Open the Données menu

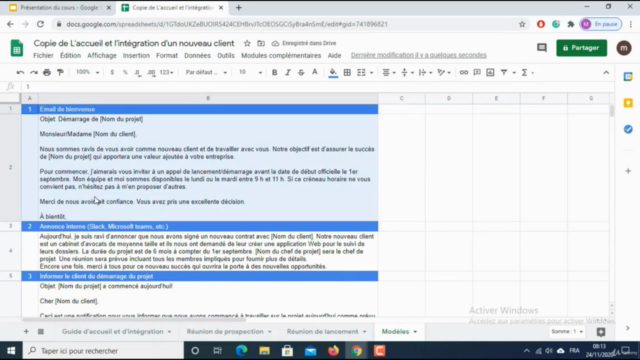coord(197,56)
